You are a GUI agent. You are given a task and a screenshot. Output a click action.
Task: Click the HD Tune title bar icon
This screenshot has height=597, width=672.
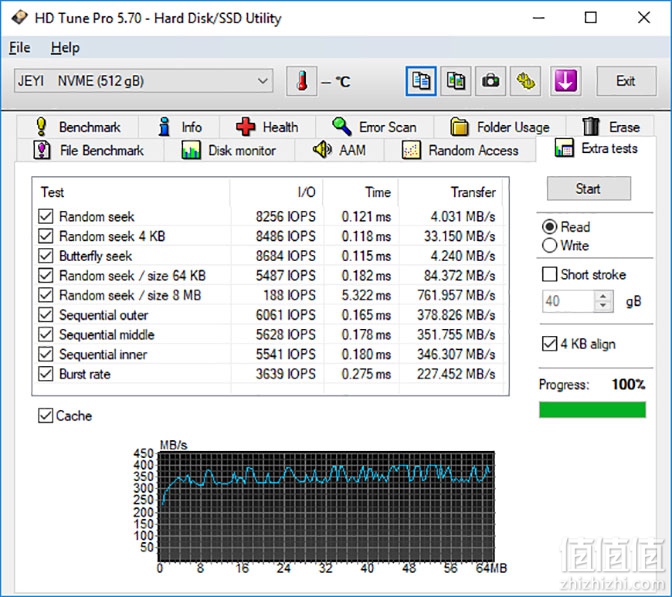tap(19, 18)
